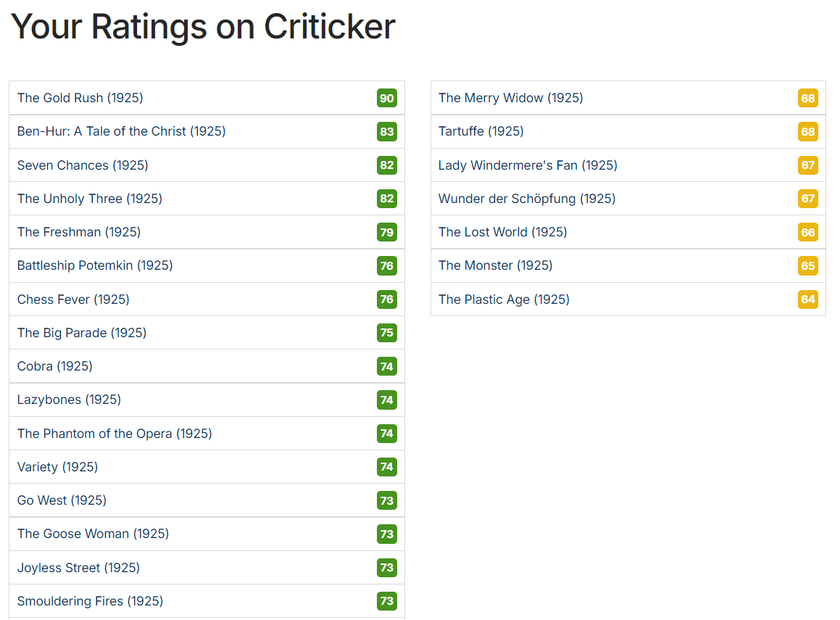Image resolution: width=840 pixels, height=620 pixels.
Task: Select Seven Chances (1925) title
Action: coord(83,165)
